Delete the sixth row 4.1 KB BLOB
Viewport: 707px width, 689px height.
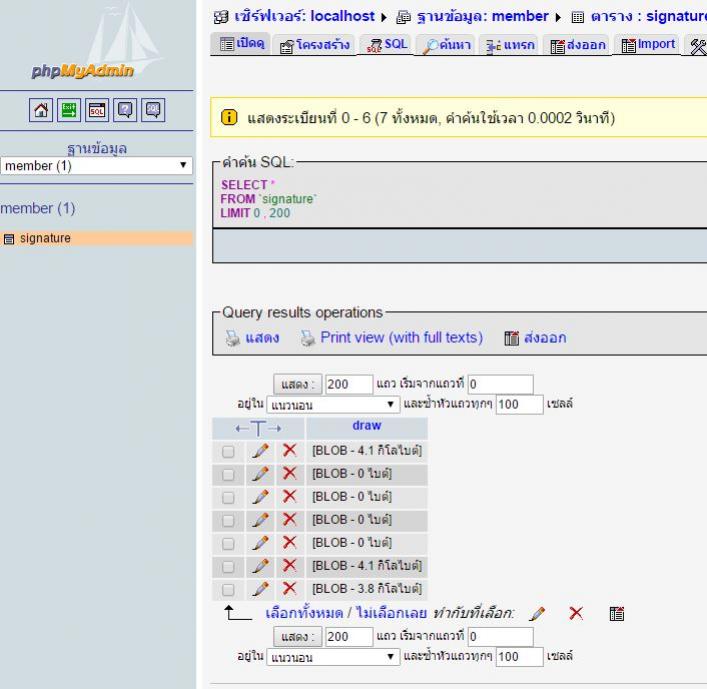(289, 565)
